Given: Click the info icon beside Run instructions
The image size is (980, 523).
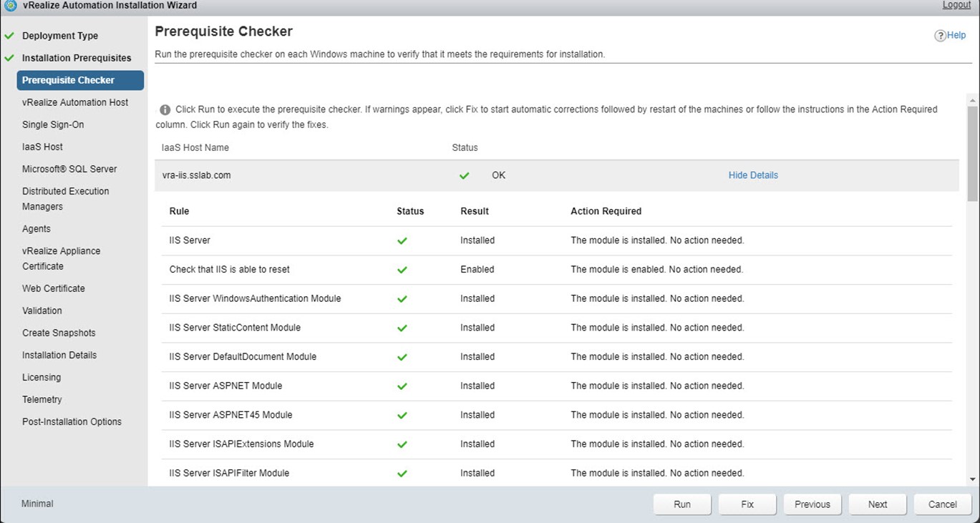Looking at the screenshot, I should coord(165,109).
